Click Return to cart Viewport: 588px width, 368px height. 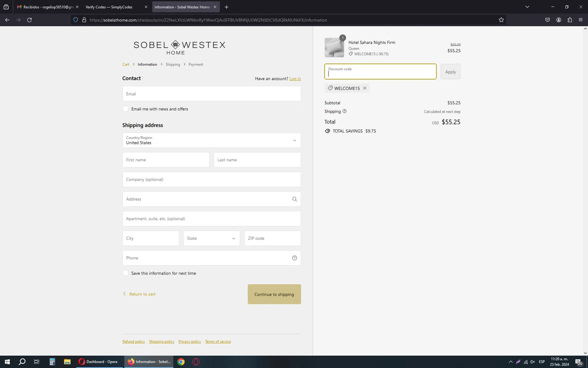(x=140, y=294)
